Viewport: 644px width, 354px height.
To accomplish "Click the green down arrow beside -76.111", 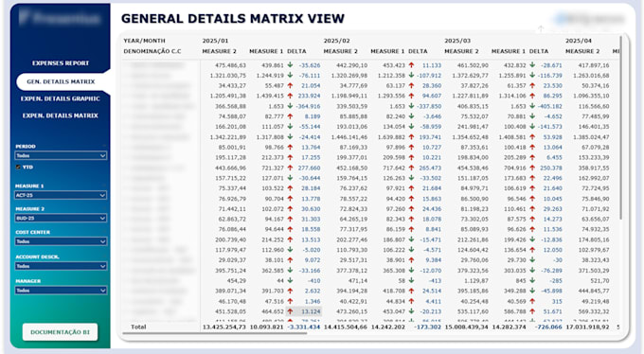I will pos(290,75).
